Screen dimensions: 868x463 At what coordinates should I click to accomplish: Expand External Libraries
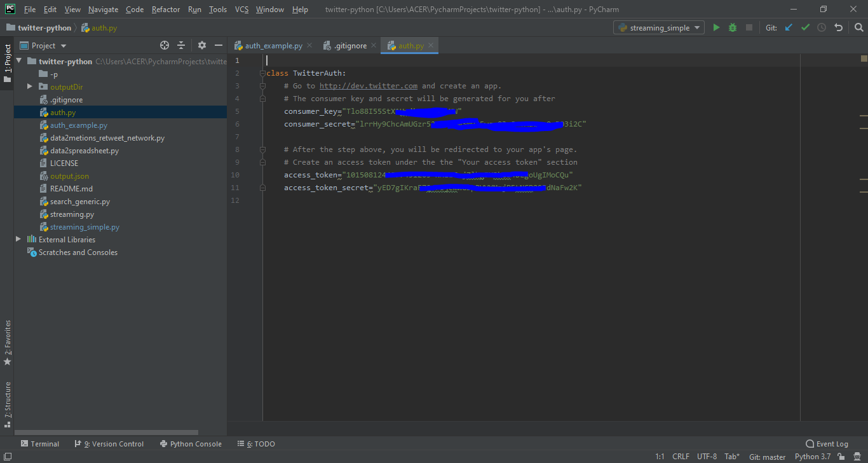tap(18, 239)
